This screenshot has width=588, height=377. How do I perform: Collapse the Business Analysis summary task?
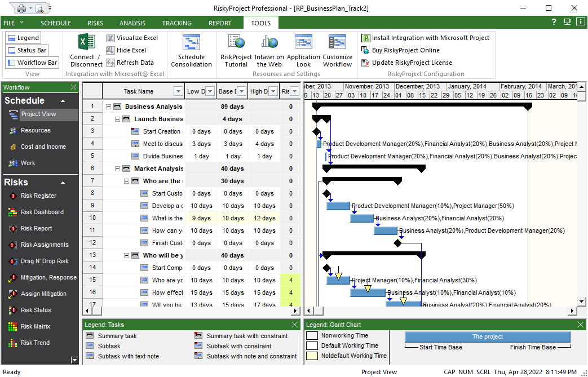[108, 107]
